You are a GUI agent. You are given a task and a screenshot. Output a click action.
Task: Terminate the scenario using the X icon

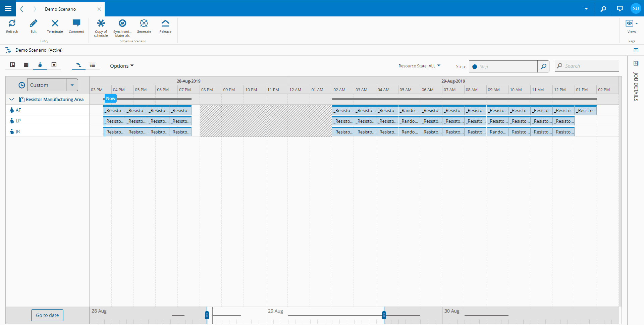click(x=55, y=23)
